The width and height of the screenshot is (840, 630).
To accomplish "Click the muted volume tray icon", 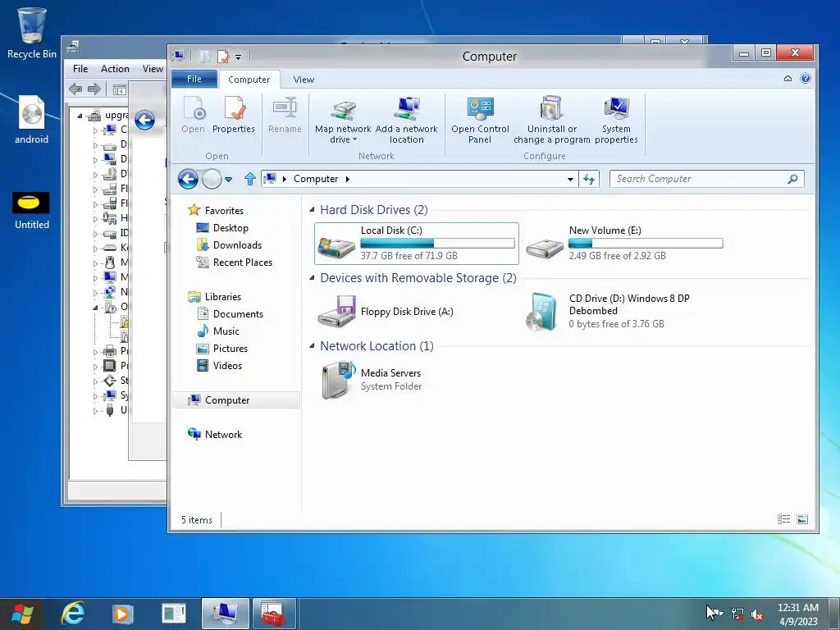I will 757,614.
